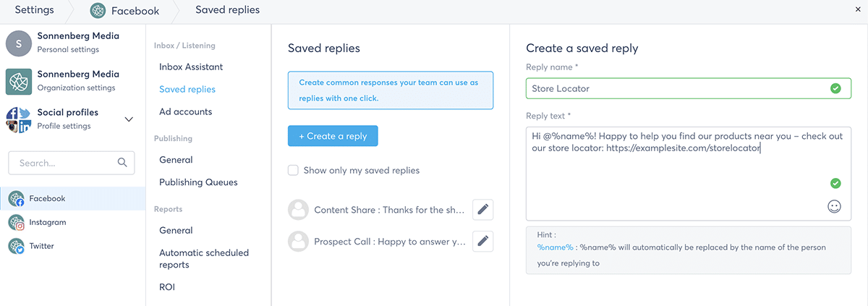Click into the profile Search box

pyautogui.click(x=71, y=163)
